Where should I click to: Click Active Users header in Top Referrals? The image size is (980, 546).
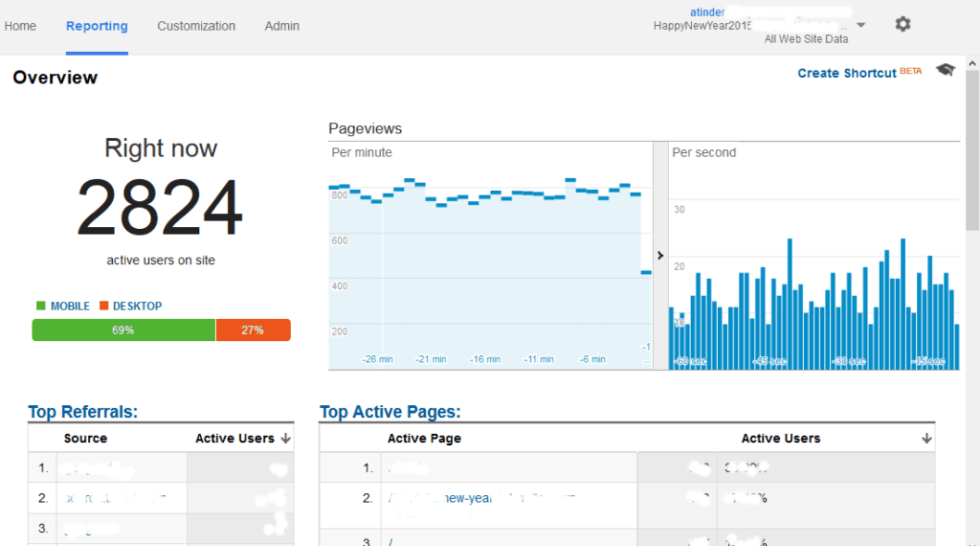tap(235, 439)
